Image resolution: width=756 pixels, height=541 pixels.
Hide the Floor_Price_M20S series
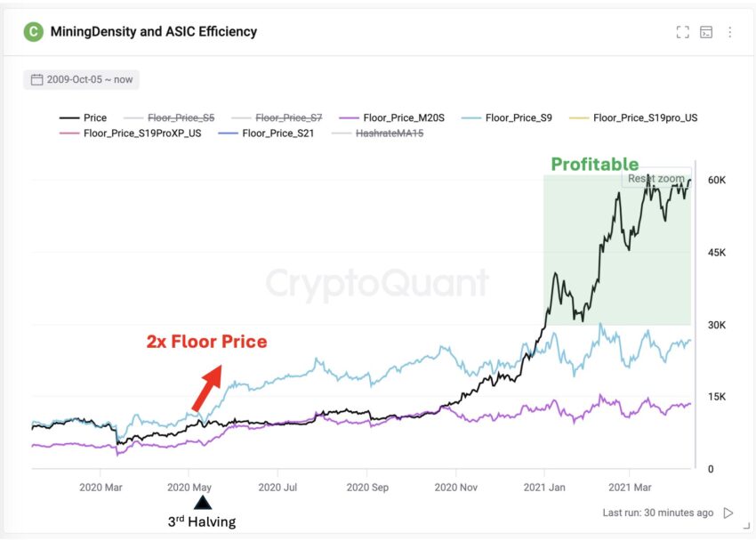click(392, 117)
